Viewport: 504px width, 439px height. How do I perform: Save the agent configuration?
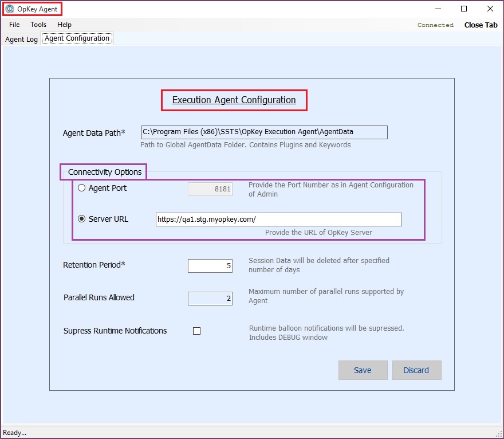pyautogui.click(x=363, y=370)
